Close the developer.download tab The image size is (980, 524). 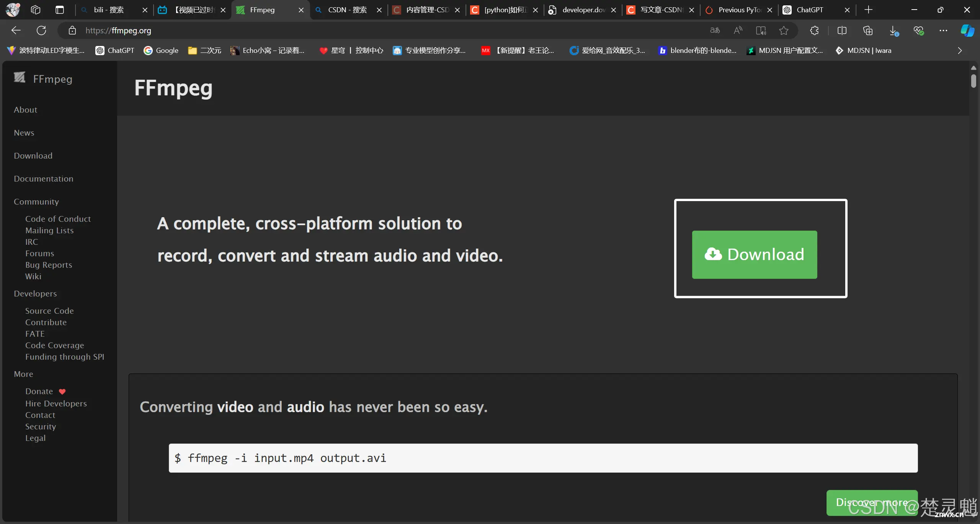click(x=614, y=10)
